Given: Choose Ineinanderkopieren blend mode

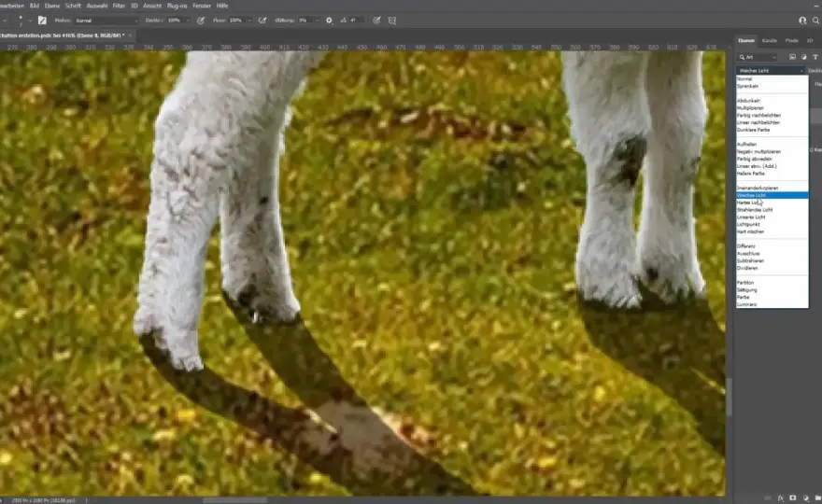Looking at the screenshot, I should (x=772, y=189).
